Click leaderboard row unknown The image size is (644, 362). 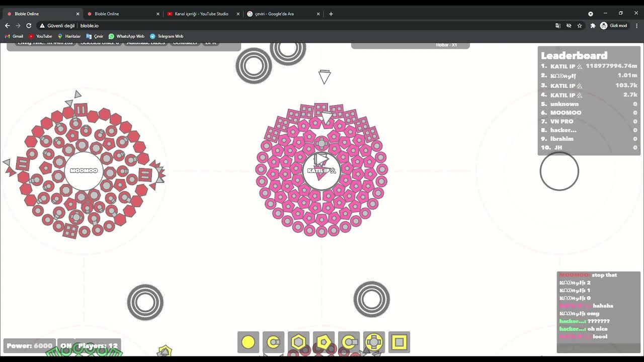(589, 104)
